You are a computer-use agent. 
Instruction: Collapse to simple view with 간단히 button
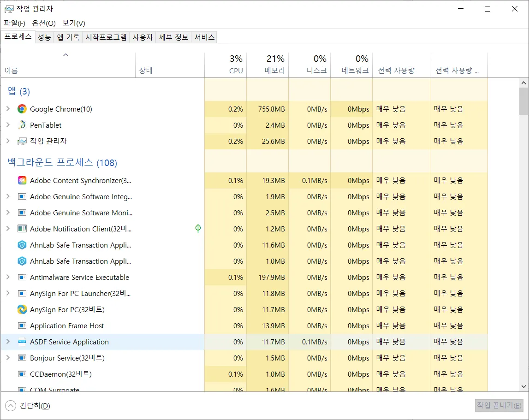pos(28,406)
